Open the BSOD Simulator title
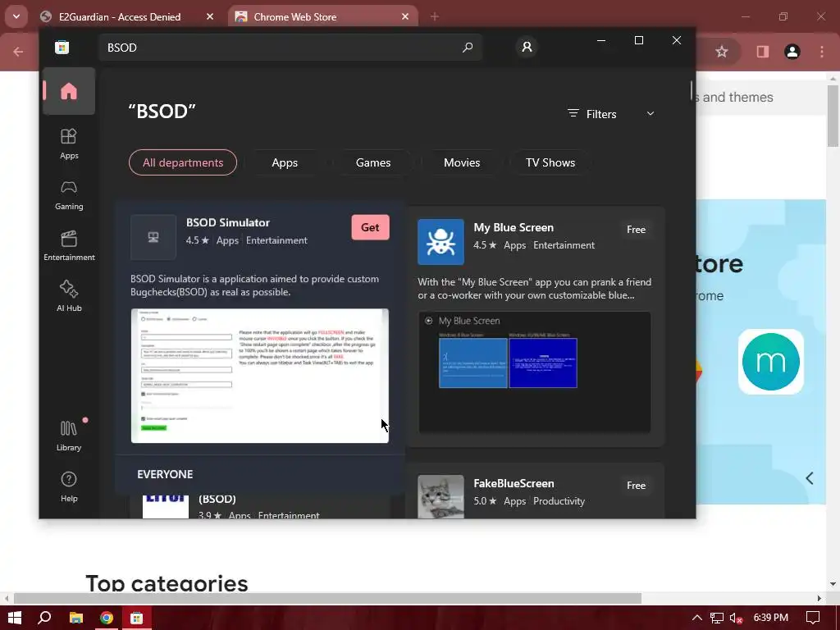The height and width of the screenshot is (630, 840). (228, 222)
